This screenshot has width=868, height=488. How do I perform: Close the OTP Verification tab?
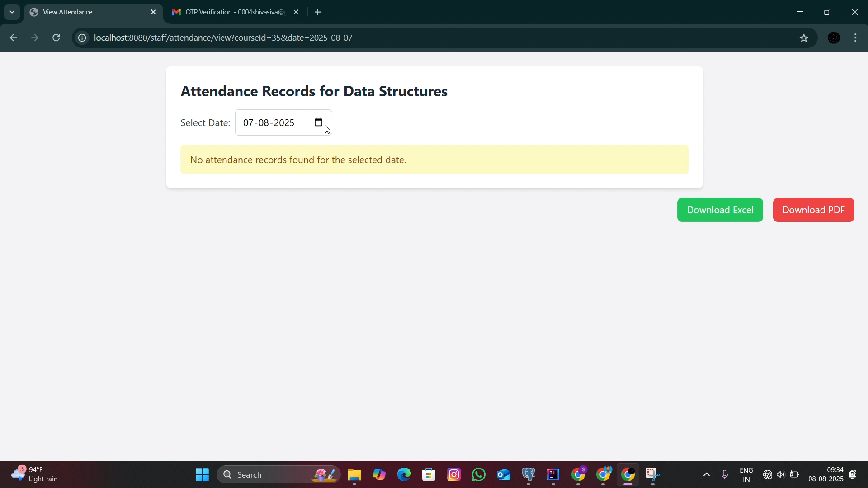[296, 12]
